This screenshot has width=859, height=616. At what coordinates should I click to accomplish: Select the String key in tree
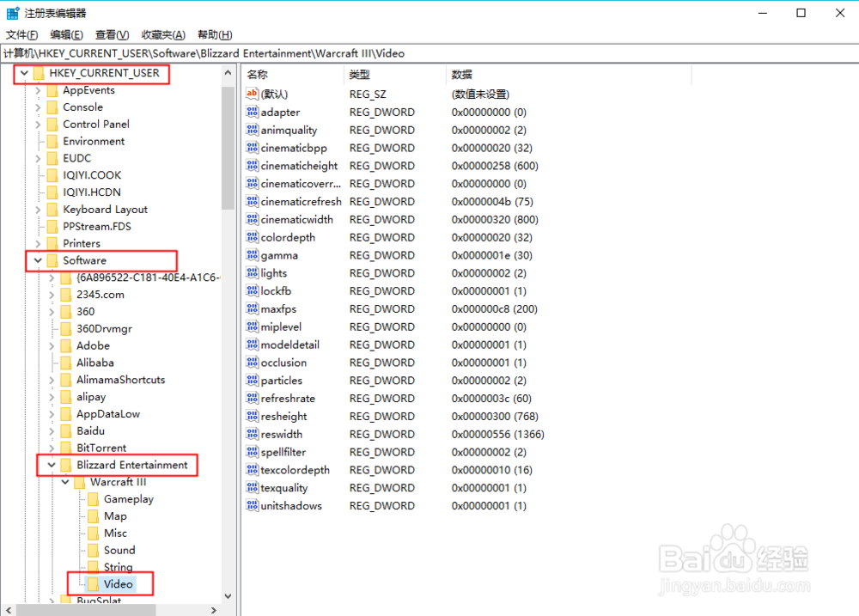coord(119,567)
